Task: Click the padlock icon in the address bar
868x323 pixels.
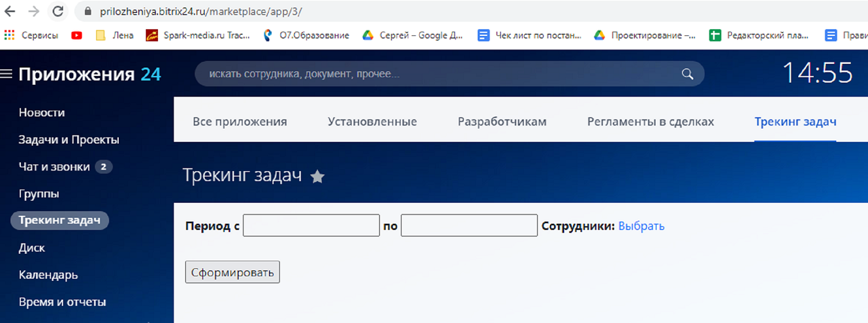Action: (x=87, y=12)
